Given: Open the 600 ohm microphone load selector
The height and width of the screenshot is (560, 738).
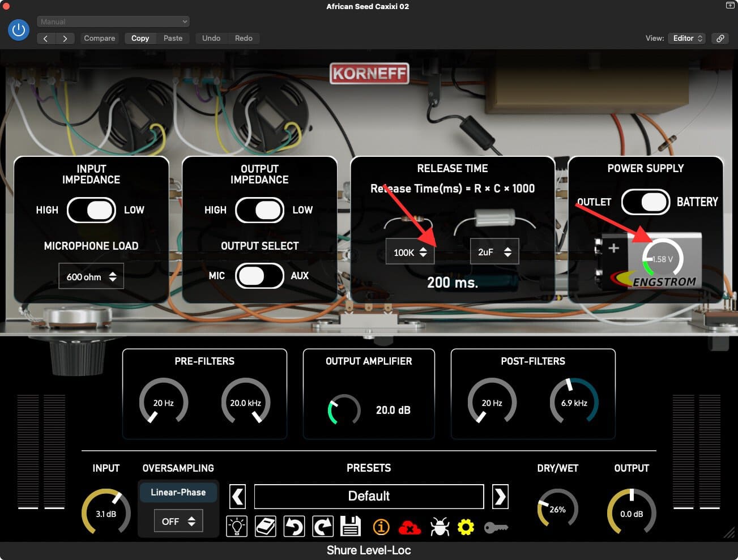Looking at the screenshot, I should 91,277.
